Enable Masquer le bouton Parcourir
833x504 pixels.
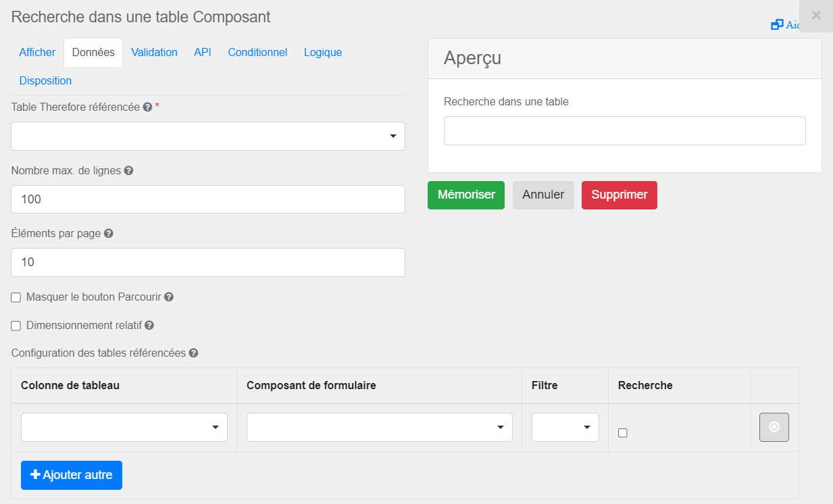(16, 297)
